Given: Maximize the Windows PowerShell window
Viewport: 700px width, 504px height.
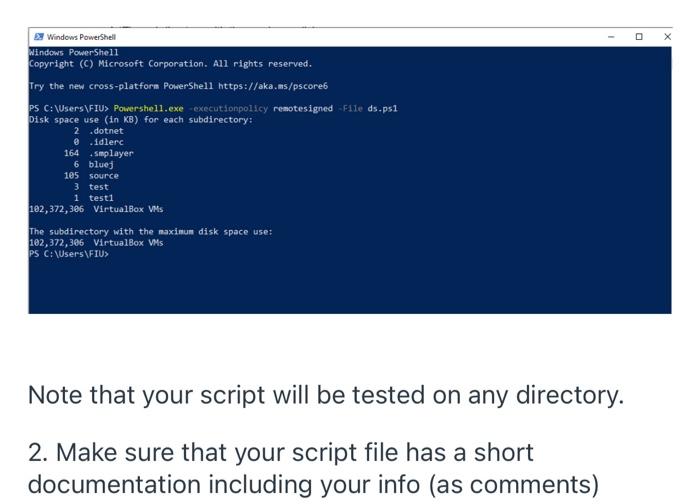Looking at the screenshot, I should 639,36.
